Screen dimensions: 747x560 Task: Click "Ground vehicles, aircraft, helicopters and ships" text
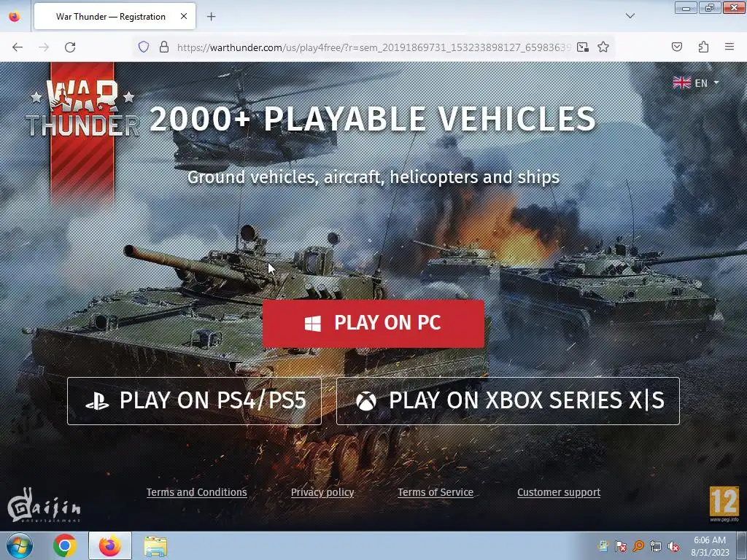[x=373, y=177]
